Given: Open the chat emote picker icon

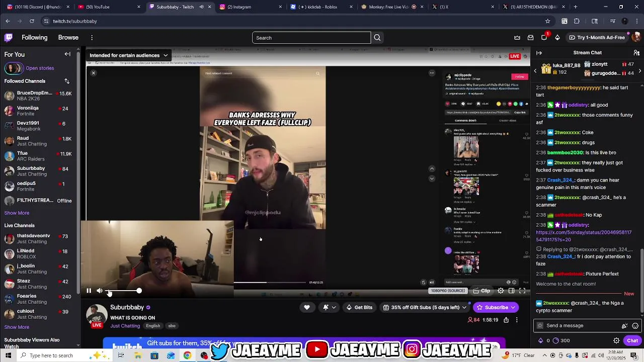Looking at the screenshot, I should [x=635, y=326].
